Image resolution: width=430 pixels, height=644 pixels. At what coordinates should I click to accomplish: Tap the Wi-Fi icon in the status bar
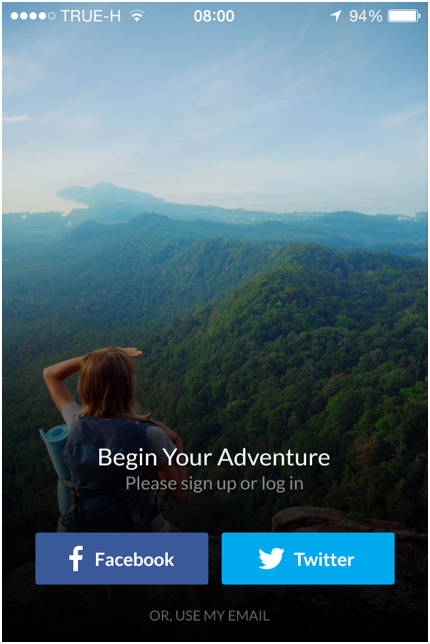pyautogui.click(x=137, y=16)
